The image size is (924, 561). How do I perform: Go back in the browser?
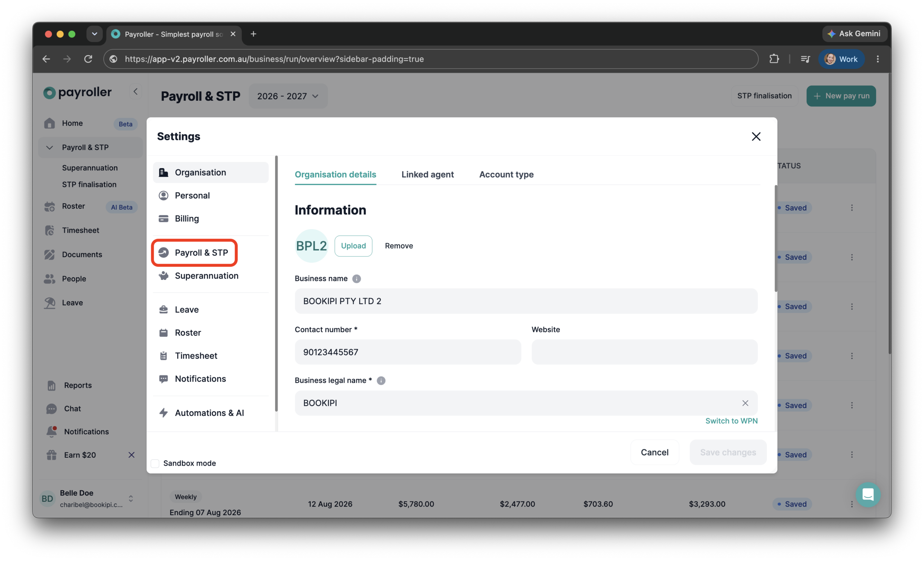[x=46, y=59]
